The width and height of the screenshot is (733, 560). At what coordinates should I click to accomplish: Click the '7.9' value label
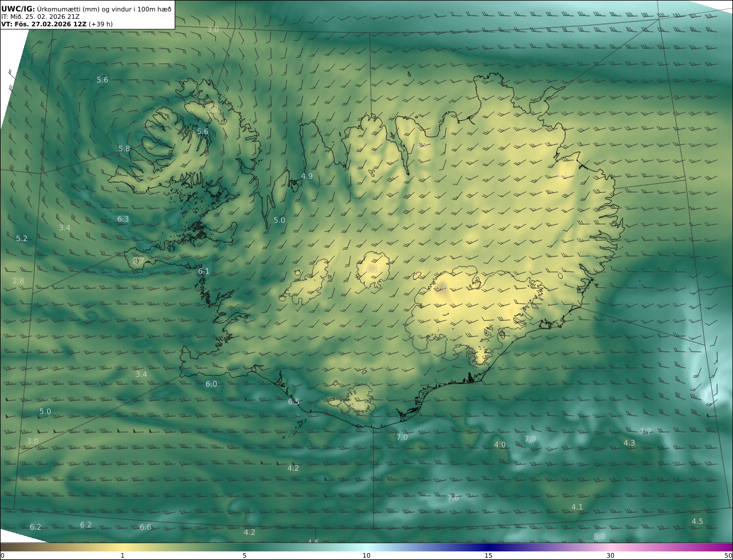click(x=530, y=439)
